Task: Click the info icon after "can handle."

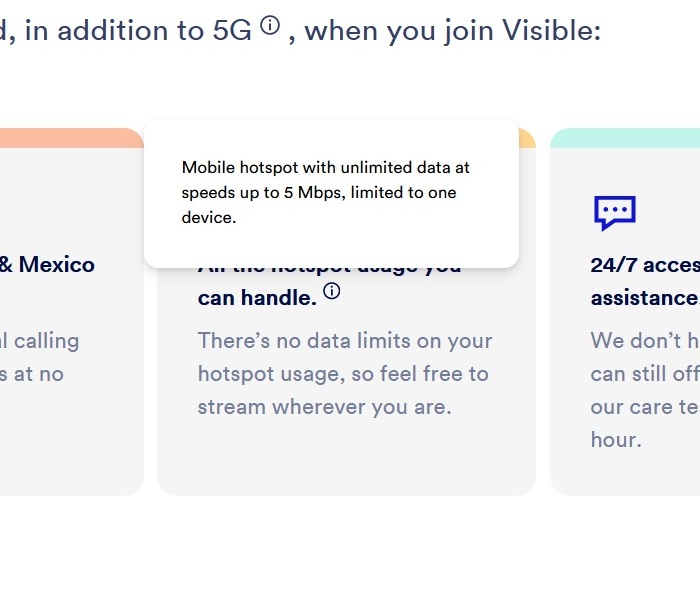Action: pyautogui.click(x=332, y=291)
